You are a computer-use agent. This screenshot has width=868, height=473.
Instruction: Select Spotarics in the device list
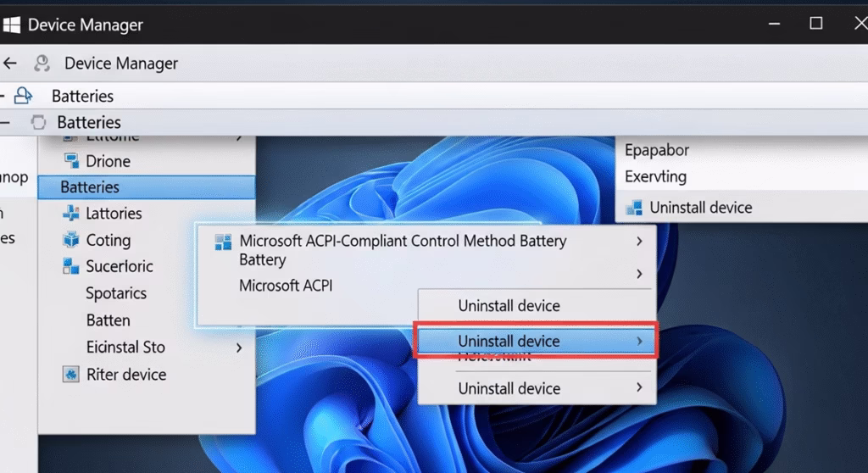[116, 293]
